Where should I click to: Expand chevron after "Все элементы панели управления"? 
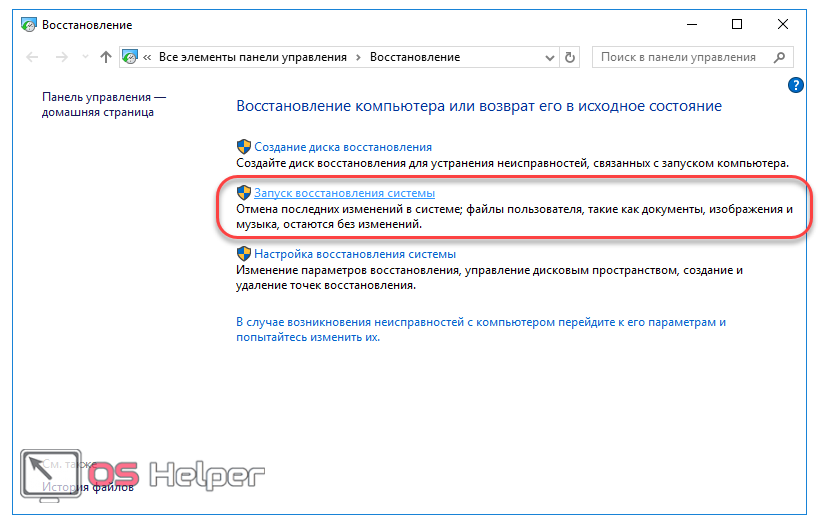[x=358, y=58]
